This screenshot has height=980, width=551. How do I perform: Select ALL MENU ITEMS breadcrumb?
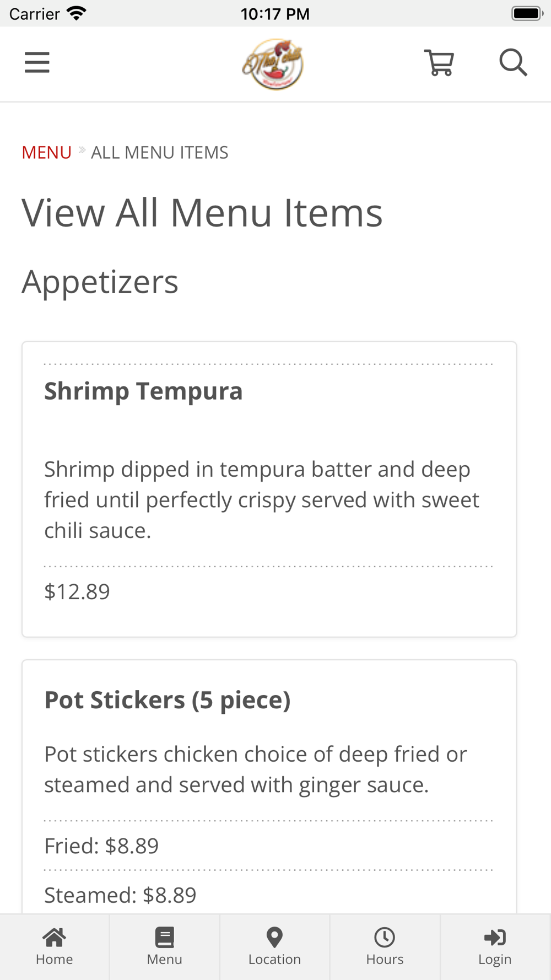click(x=160, y=152)
